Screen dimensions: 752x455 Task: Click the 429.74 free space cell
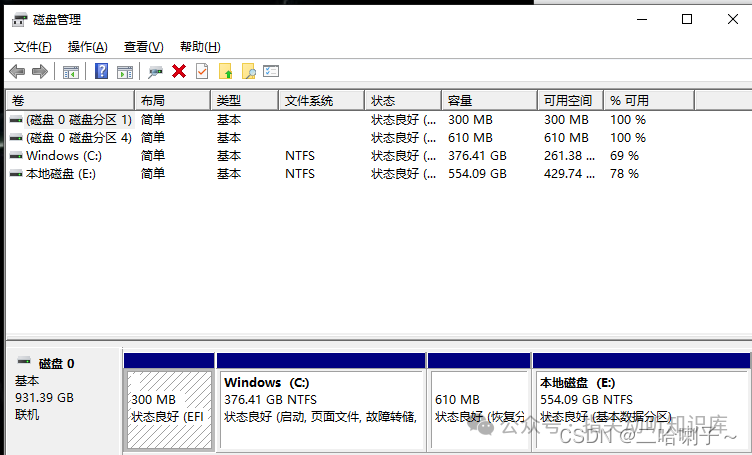(569, 174)
